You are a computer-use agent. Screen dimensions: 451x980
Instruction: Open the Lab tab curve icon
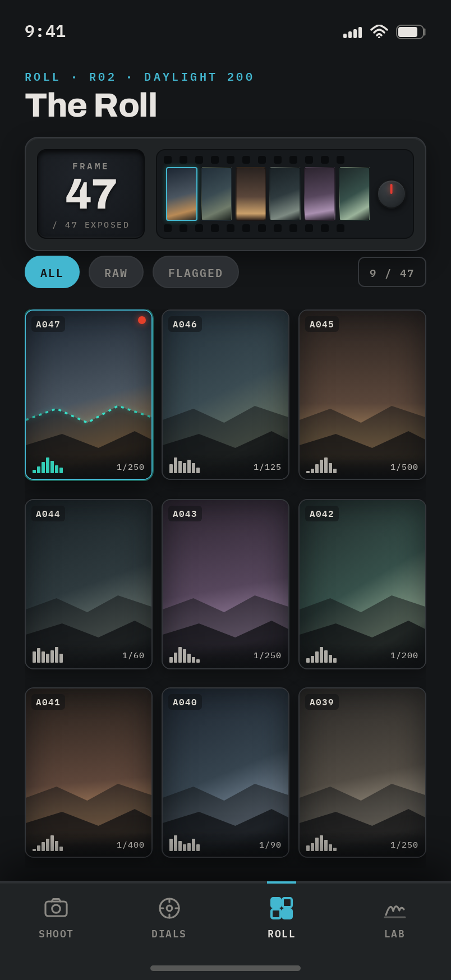coord(395,909)
